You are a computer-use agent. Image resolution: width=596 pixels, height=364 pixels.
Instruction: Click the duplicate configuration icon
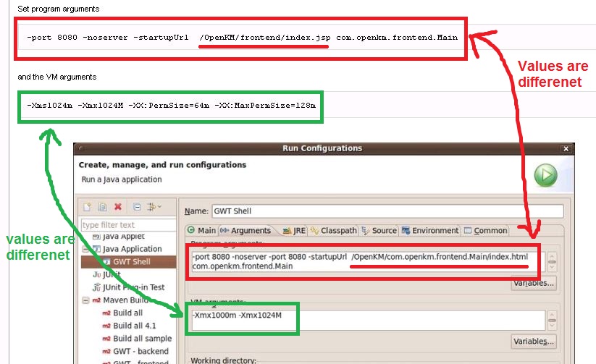point(102,207)
